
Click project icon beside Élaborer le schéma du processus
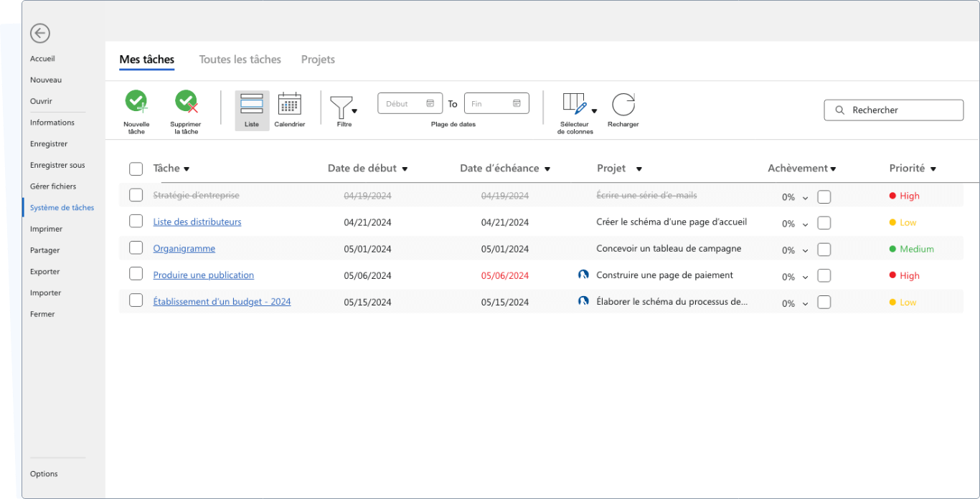583,301
